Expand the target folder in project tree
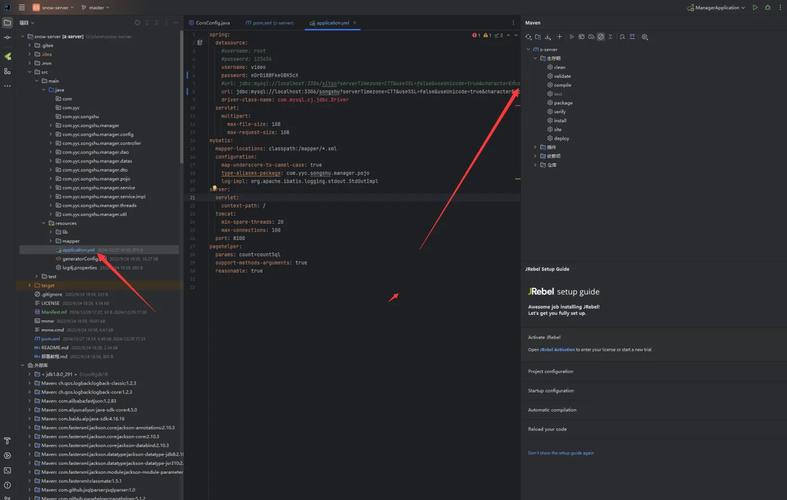Screen dimensions: 787x500 30,285
